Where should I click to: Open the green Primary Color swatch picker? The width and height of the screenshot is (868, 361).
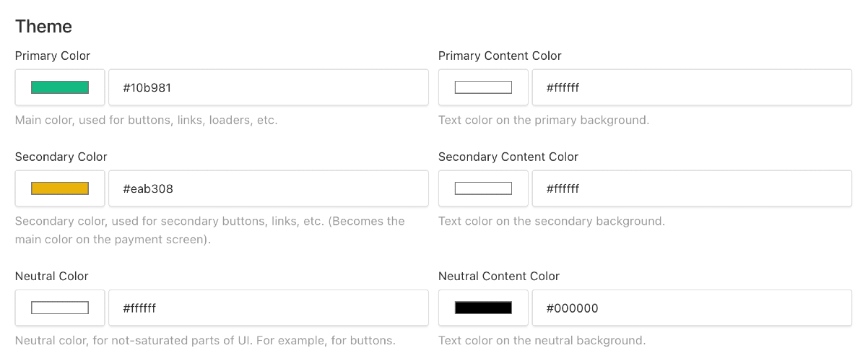(x=60, y=87)
